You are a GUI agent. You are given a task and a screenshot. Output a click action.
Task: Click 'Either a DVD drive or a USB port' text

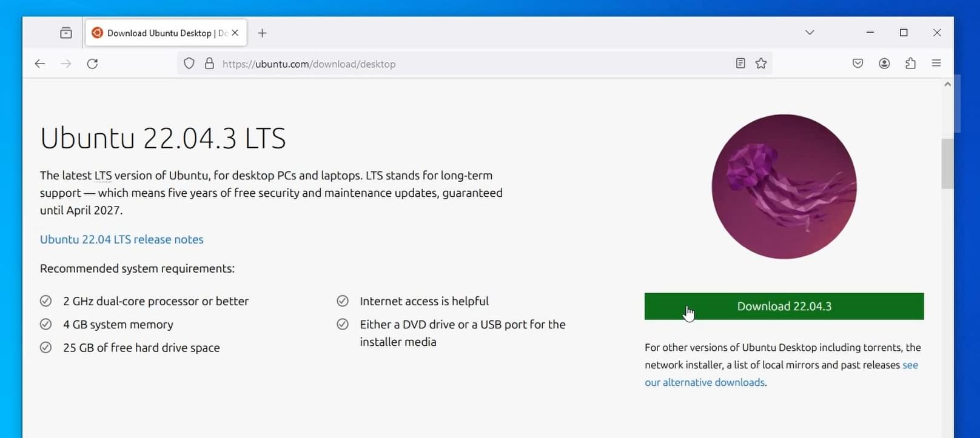[x=463, y=333]
